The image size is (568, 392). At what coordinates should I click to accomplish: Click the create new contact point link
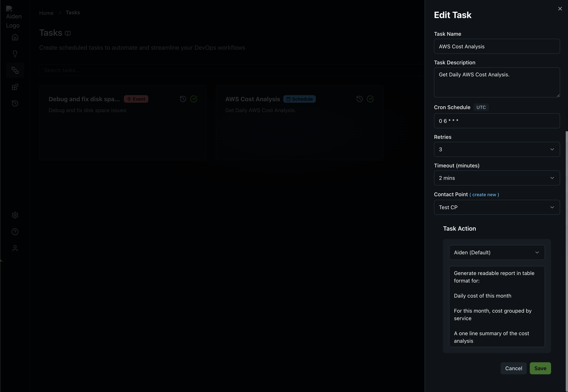484,195
